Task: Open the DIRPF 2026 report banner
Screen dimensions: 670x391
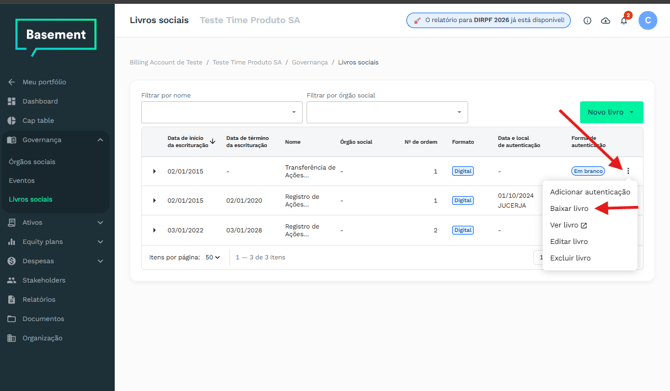Action: pos(488,20)
